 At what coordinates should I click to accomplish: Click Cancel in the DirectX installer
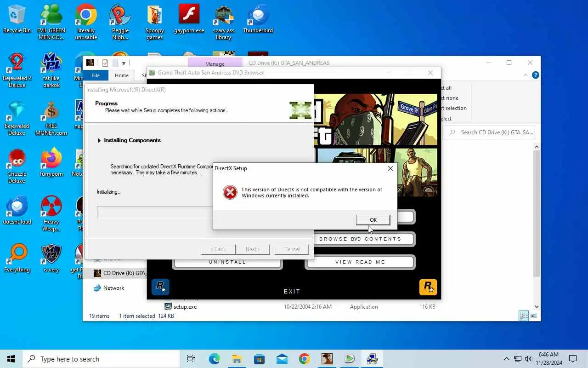[x=292, y=249]
